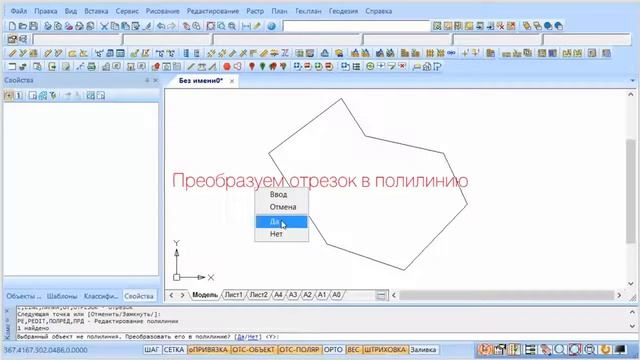Click the command line scroll down arrow
Image resolution: width=640 pixels, height=360 pixels.
[x=632, y=326]
